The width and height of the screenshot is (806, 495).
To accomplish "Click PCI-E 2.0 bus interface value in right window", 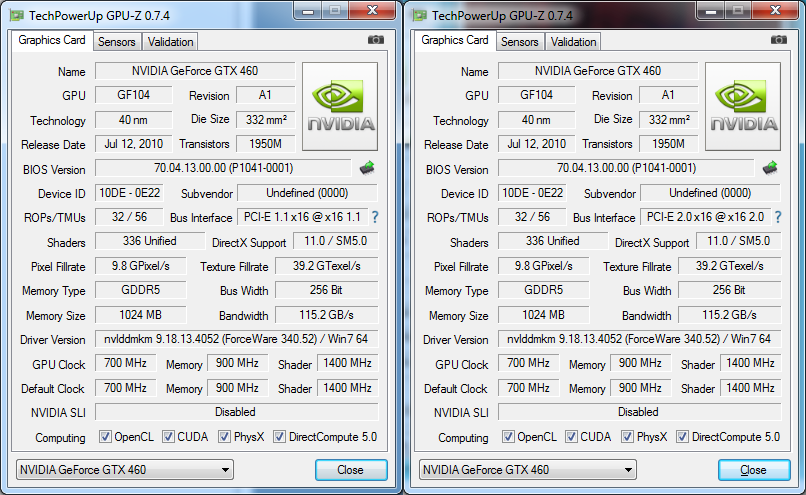I will (705, 217).
